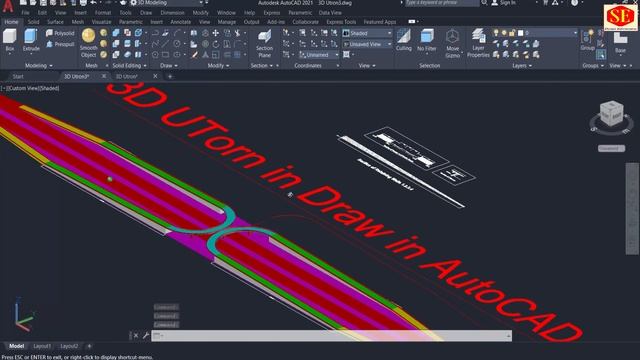Open the Start file tab
This screenshot has width=640, height=360.
tap(18, 76)
